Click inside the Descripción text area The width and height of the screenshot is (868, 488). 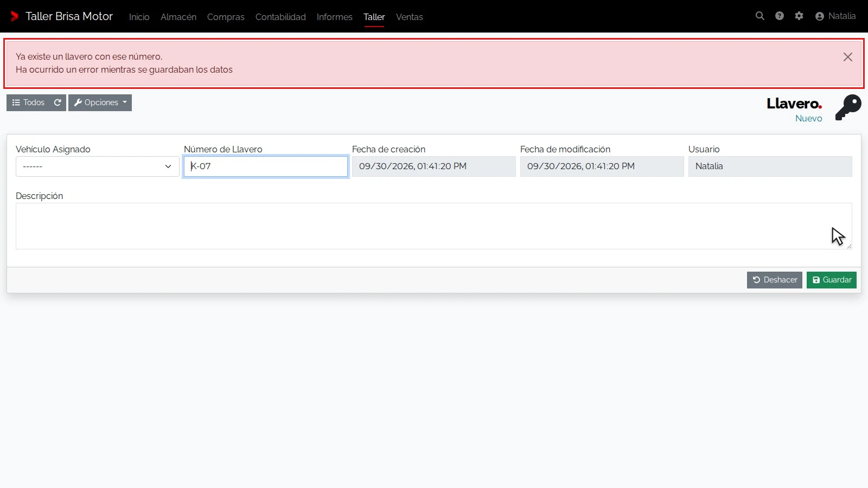tap(434, 226)
